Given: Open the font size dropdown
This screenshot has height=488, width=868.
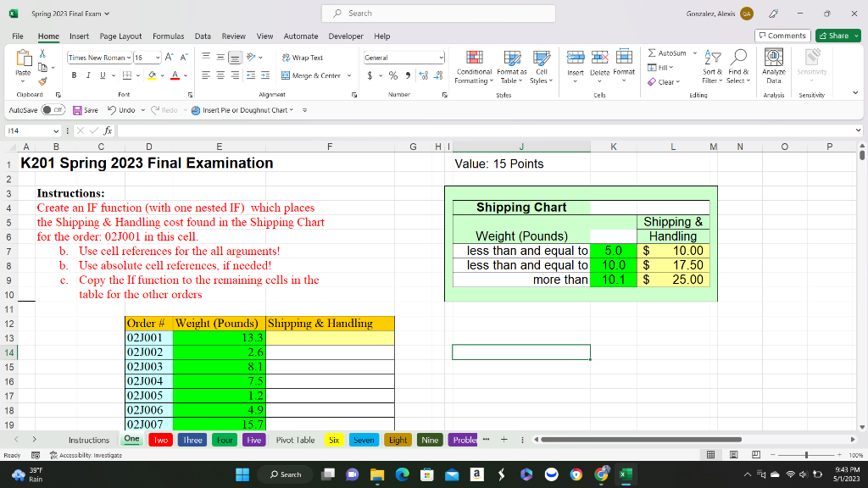Looking at the screenshot, I should 158,58.
